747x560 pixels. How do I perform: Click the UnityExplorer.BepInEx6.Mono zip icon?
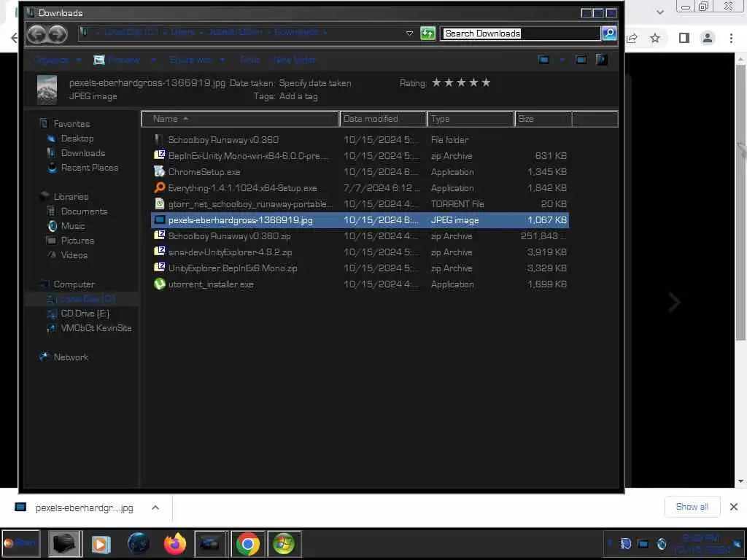[160, 268]
